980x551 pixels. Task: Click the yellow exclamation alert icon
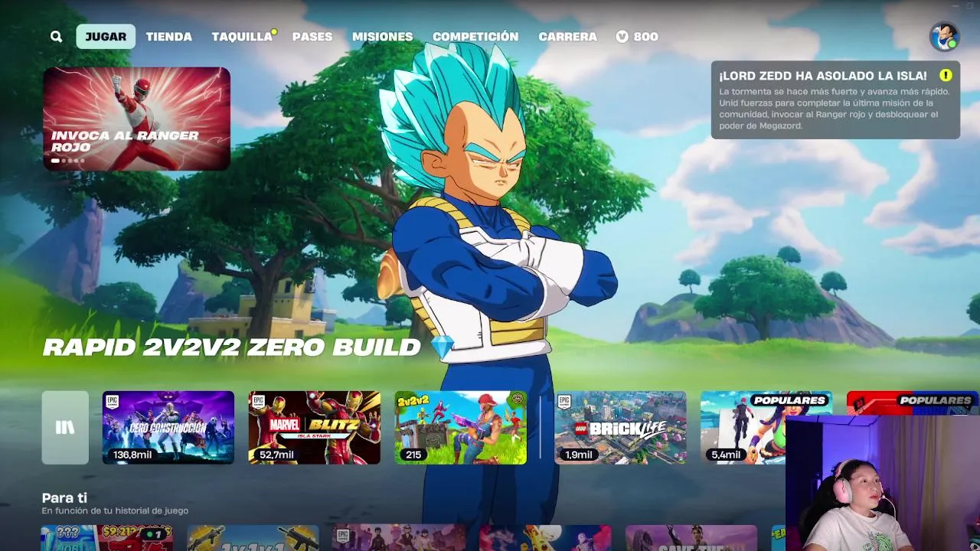tap(946, 75)
